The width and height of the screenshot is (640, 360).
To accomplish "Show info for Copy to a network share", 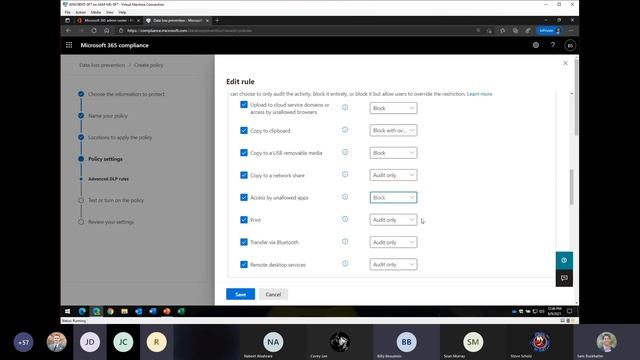I will click(345, 174).
